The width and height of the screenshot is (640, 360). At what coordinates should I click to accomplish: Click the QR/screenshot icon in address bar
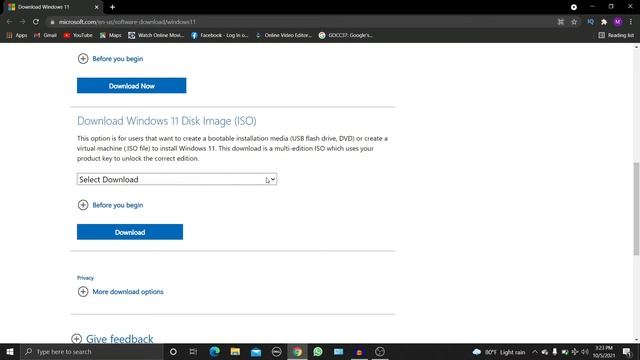click(560, 22)
